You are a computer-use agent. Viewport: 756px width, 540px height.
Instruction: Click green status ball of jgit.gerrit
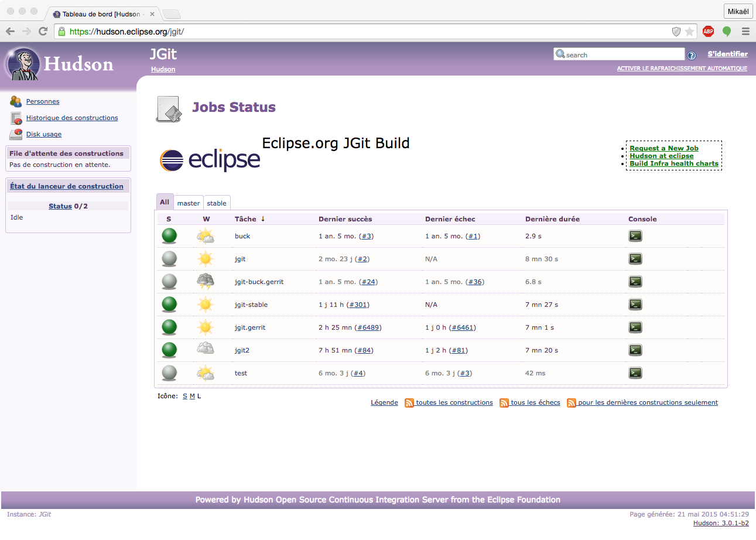click(169, 327)
